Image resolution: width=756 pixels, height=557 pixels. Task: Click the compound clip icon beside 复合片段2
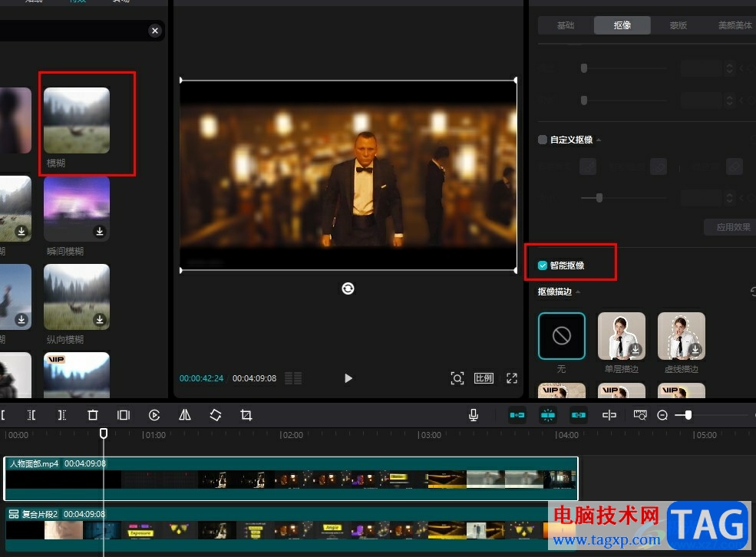click(x=14, y=514)
